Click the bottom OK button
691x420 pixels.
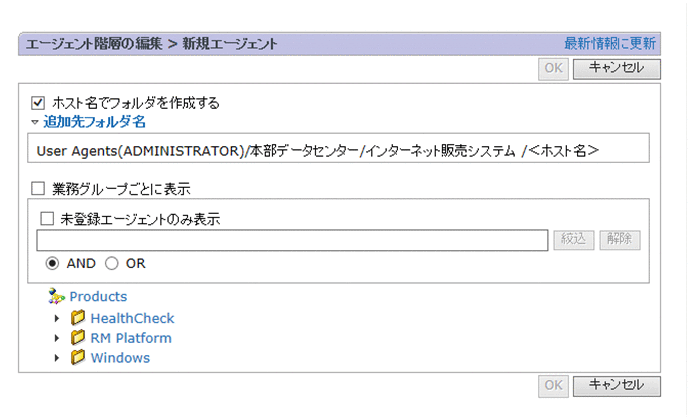(554, 387)
